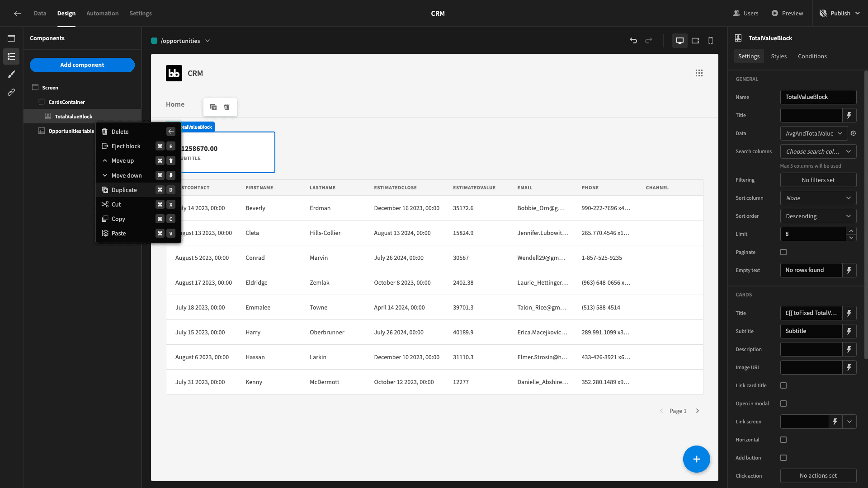Choose Eject block in context menu
868x488 pixels.
tap(138, 146)
